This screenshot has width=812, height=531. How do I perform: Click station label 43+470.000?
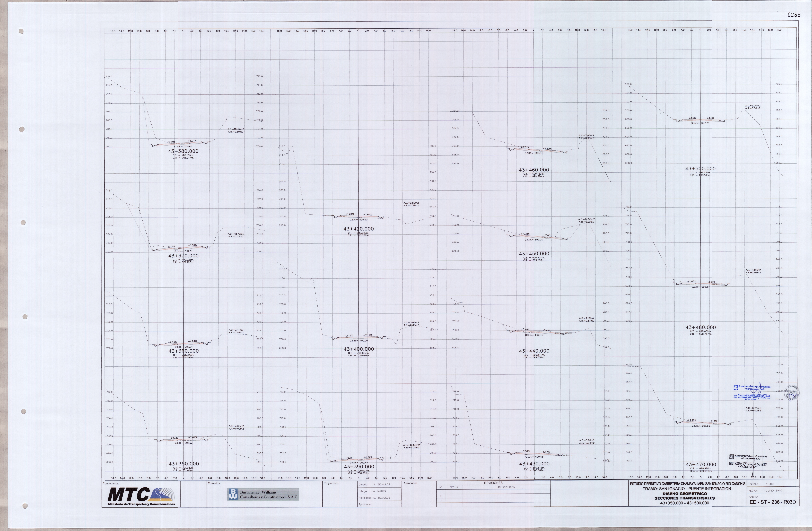(x=701, y=464)
